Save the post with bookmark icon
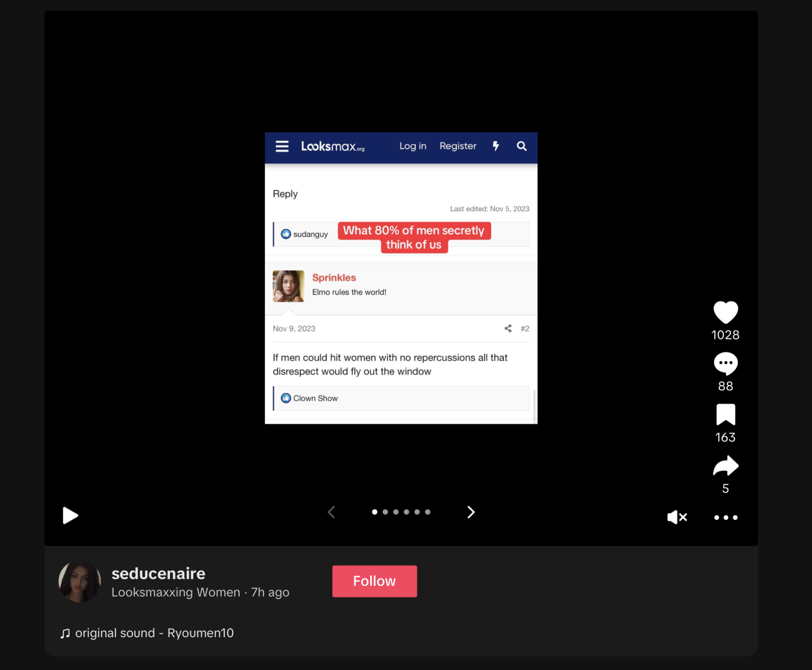Viewport: 812px width, 670px height. pos(725,415)
